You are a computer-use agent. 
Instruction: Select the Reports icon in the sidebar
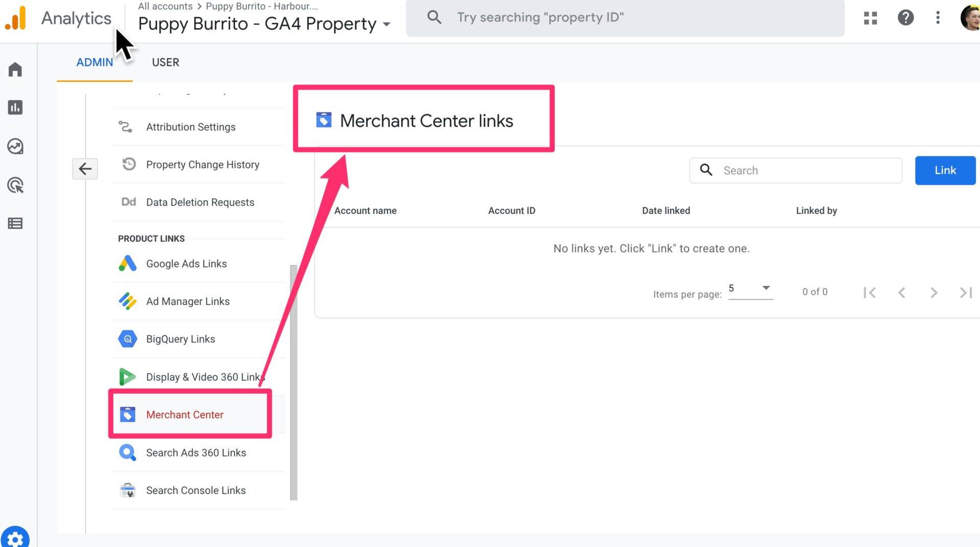[x=15, y=108]
